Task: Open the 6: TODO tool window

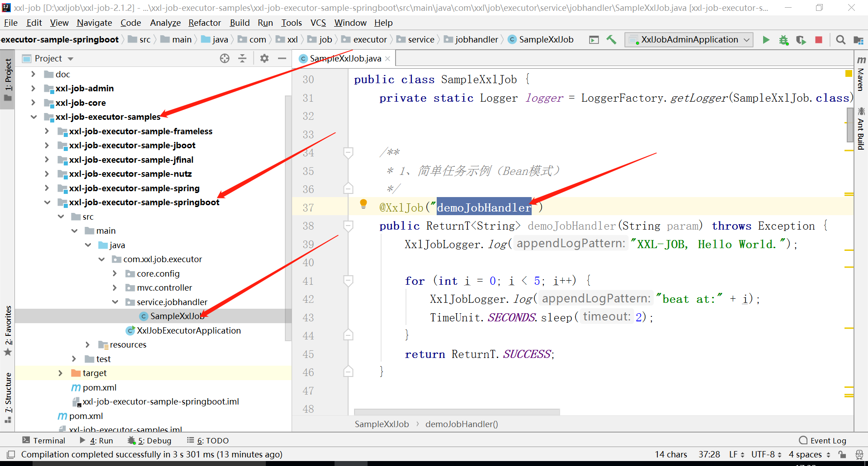Action: click(208, 440)
